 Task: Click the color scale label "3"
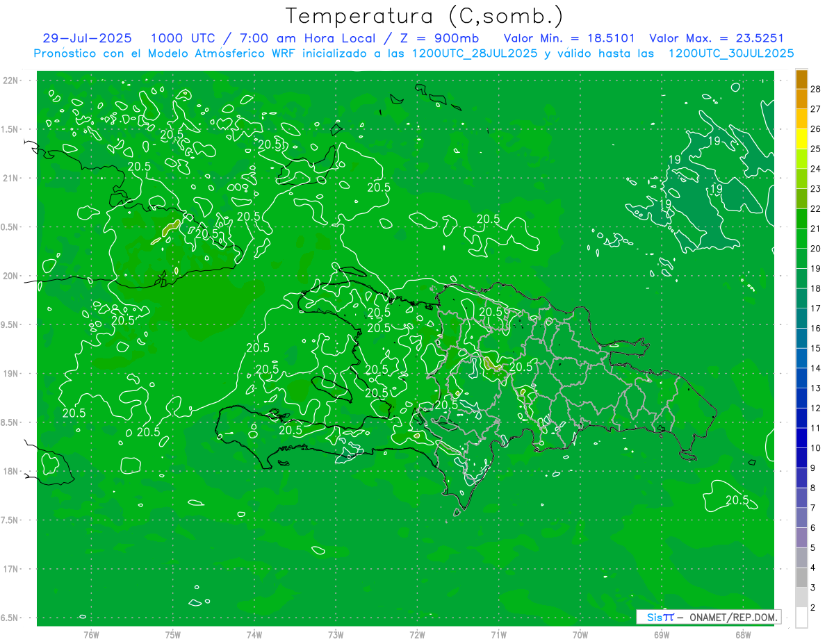tap(813, 588)
